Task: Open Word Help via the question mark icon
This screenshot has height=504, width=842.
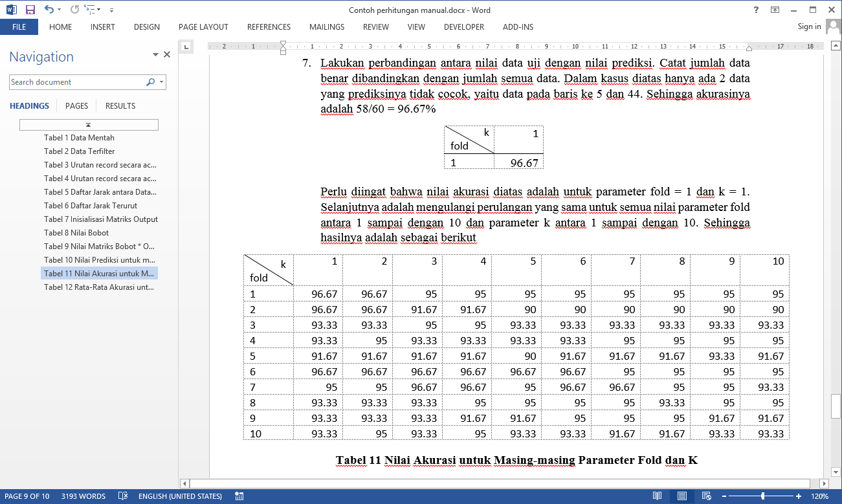Action: 756,10
